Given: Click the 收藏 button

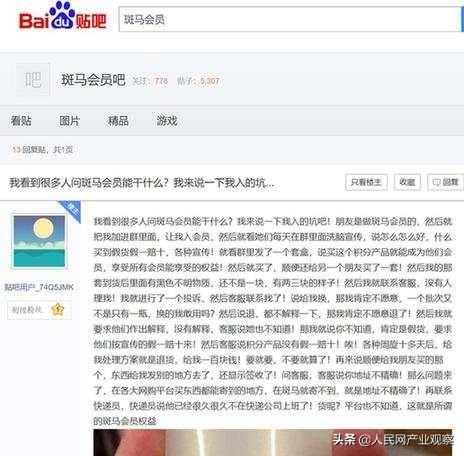Looking at the screenshot, I should 407,182.
